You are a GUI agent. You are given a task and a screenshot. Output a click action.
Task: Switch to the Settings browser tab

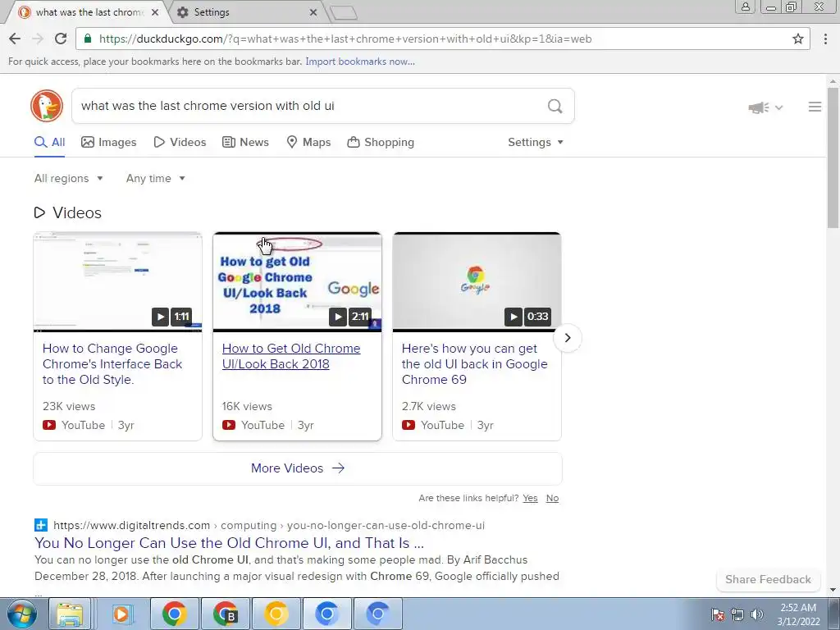(x=248, y=11)
